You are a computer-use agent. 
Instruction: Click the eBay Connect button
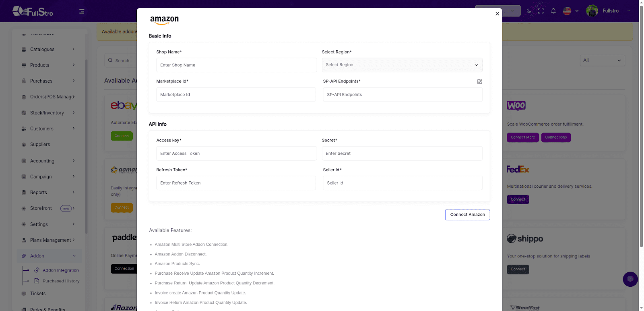click(122, 136)
